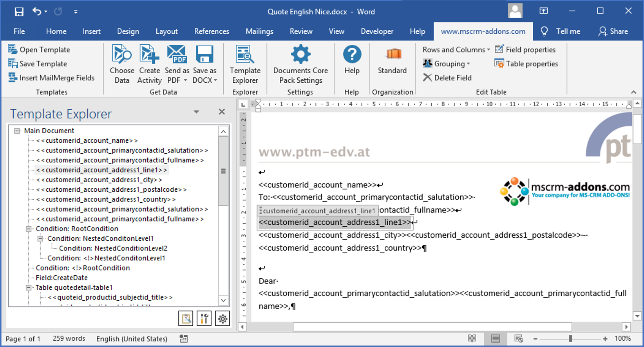
Task: Click the Share button
Action: 613,31
